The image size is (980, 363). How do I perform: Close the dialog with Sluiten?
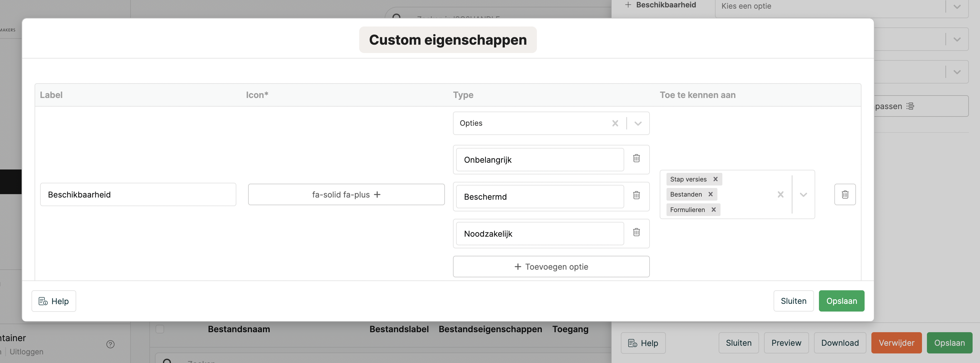[x=793, y=301]
